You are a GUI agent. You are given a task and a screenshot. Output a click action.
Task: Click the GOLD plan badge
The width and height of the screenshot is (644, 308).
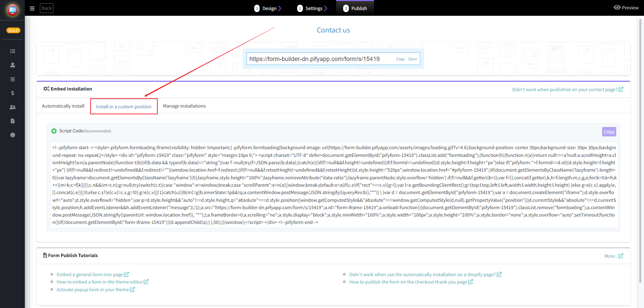click(13, 30)
